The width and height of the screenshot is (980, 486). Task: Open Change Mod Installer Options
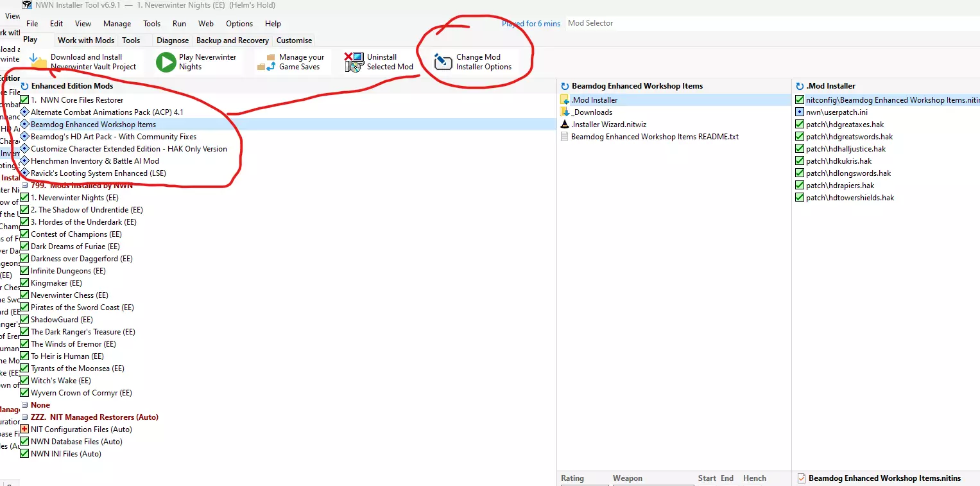click(474, 62)
